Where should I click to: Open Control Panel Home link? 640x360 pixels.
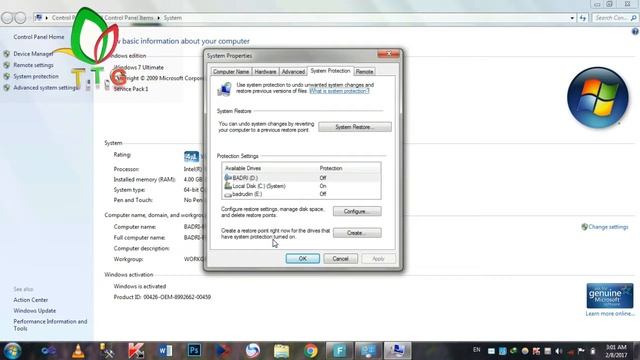[39, 37]
